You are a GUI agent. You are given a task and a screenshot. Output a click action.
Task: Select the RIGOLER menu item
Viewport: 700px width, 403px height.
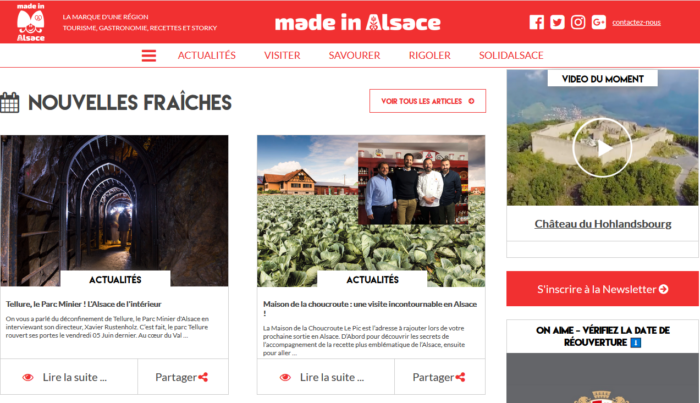point(429,55)
